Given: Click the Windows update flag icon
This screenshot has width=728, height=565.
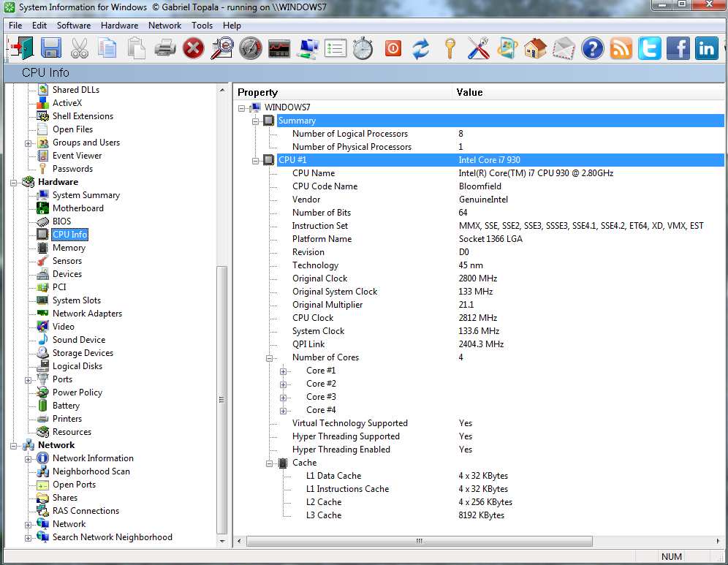Looking at the screenshot, I should (x=507, y=48).
